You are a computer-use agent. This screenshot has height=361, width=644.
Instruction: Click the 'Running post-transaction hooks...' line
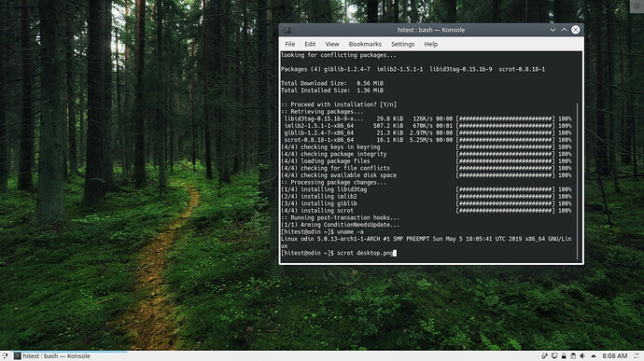(340, 217)
